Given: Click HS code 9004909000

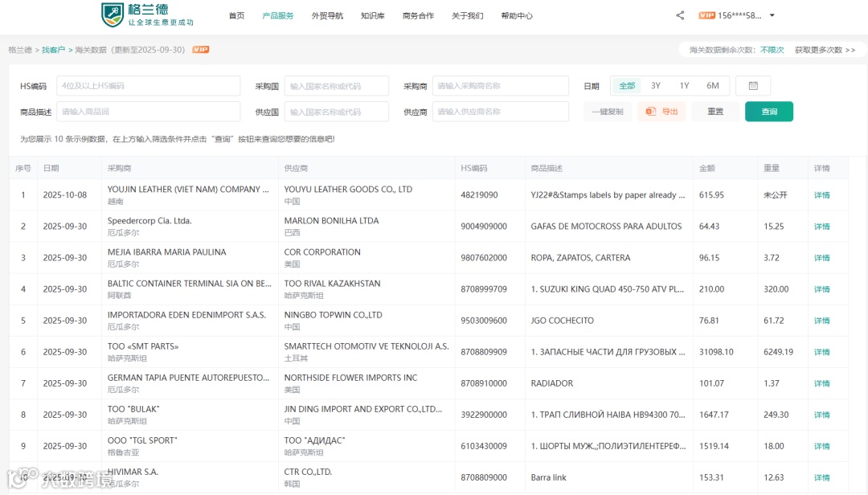Looking at the screenshot, I should click(x=484, y=227).
